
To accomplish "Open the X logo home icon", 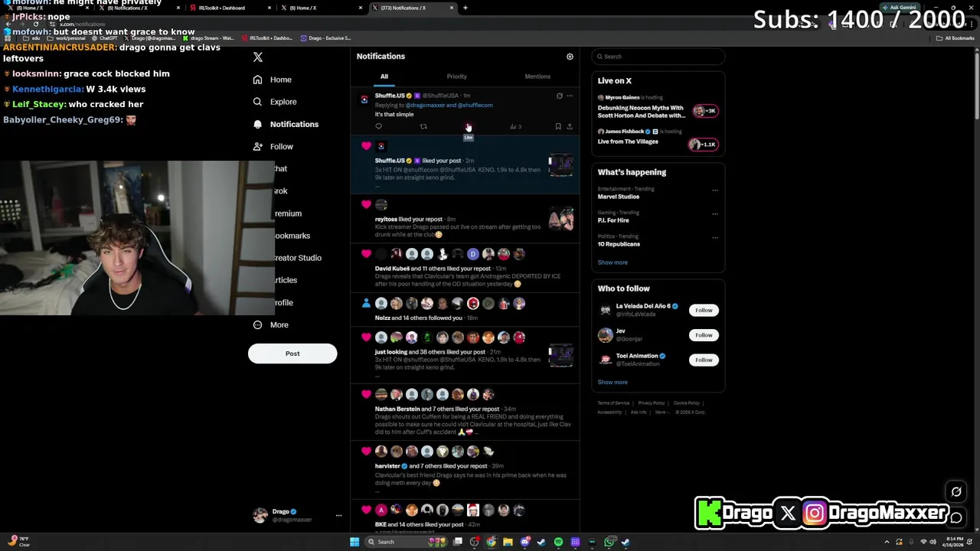I will (258, 57).
